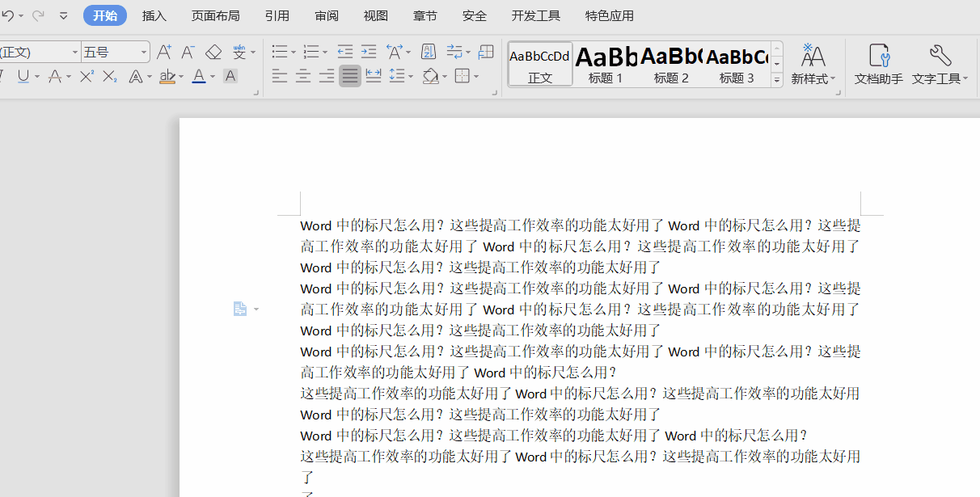Expand the bullet list style arrow
980x497 pixels.
(294, 53)
